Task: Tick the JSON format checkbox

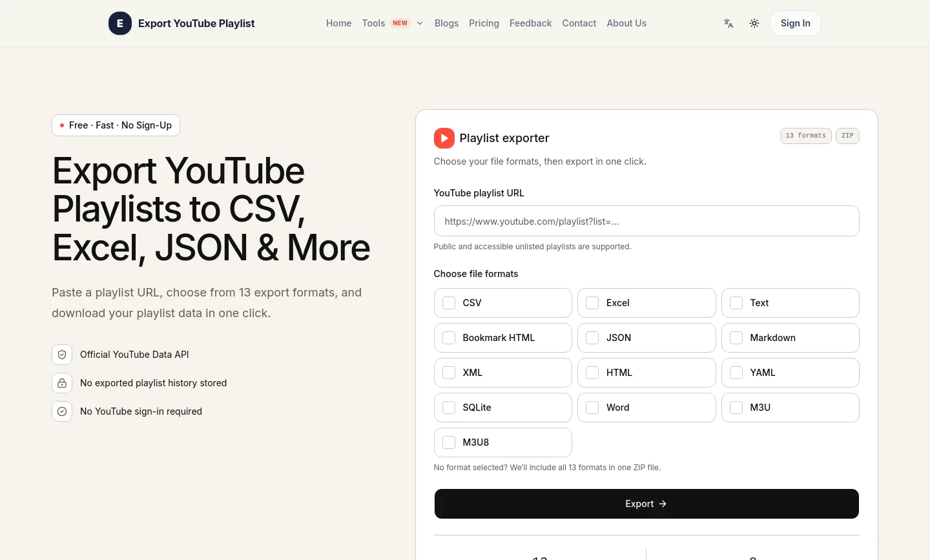Action: 592,338
